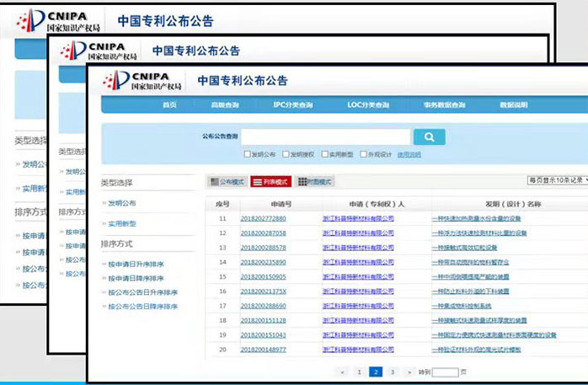Open the IPC分类查询 navigation tab
588x385 pixels.
pos(292,105)
